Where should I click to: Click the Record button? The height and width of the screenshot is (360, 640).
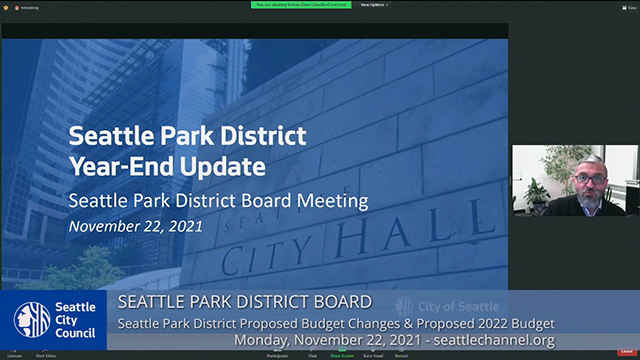[x=401, y=354]
